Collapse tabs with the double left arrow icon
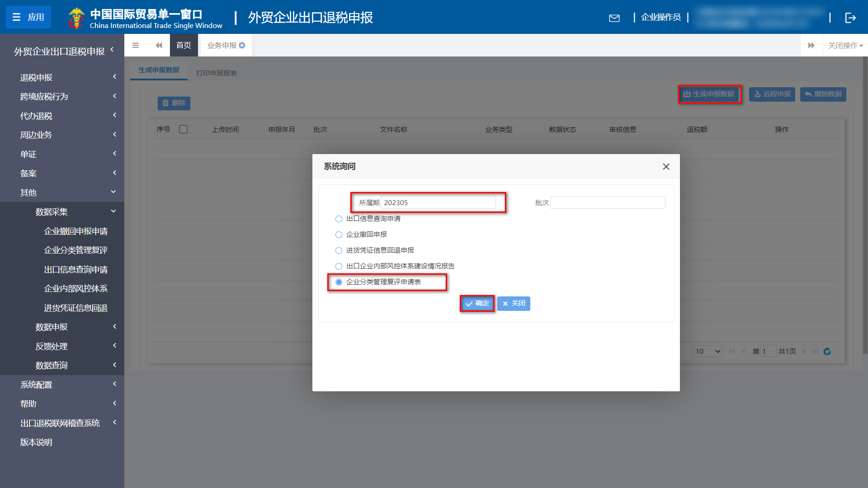 tap(159, 45)
